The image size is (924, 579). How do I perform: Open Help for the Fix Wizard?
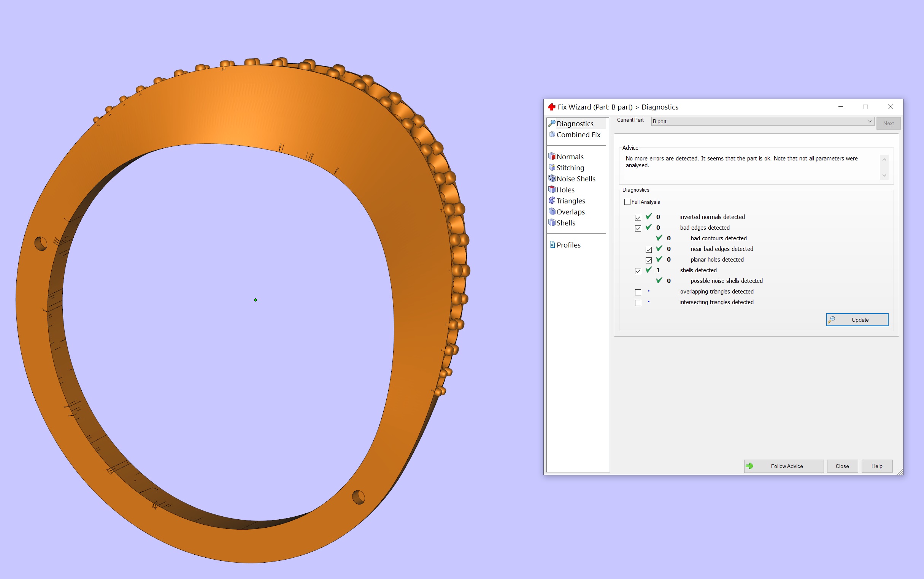876,466
